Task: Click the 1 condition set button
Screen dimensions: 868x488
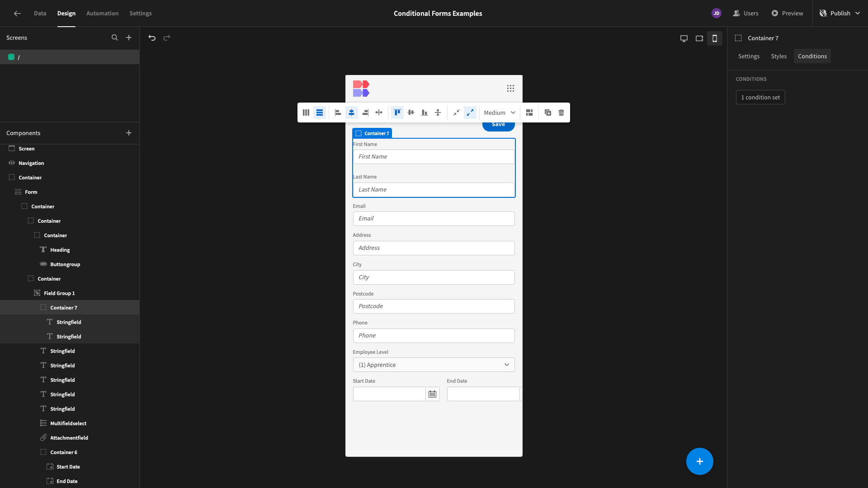Action: [760, 97]
